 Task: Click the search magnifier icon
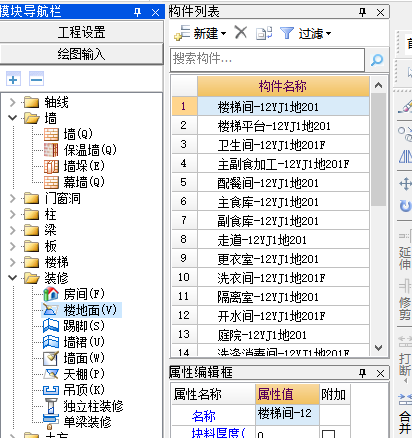click(377, 60)
